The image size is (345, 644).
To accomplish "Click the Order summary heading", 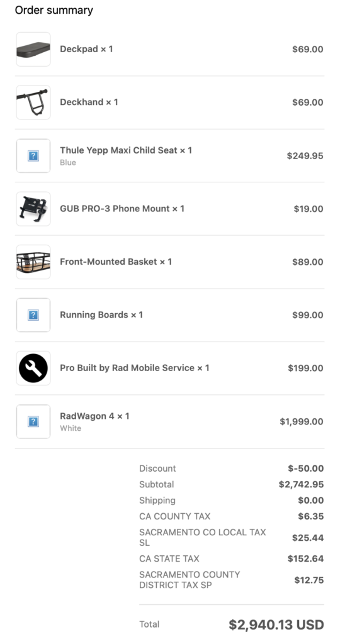I will coord(54,10).
